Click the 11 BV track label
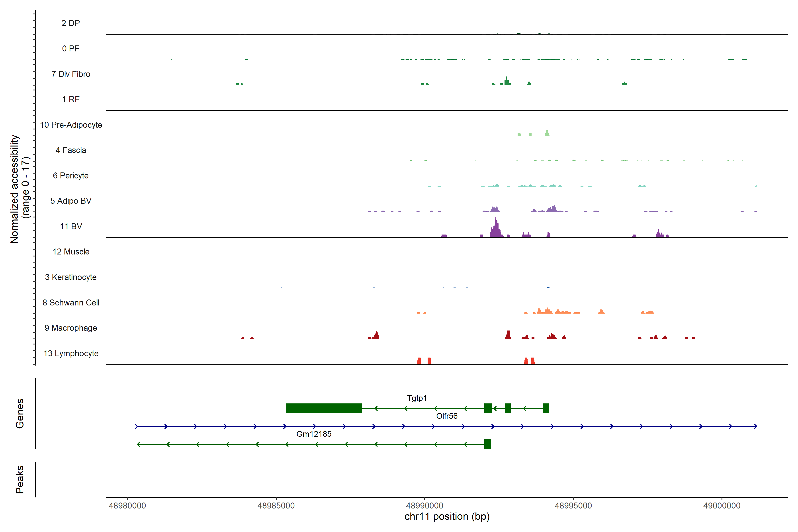The height and width of the screenshot is (532, 798). coord(71,226)
